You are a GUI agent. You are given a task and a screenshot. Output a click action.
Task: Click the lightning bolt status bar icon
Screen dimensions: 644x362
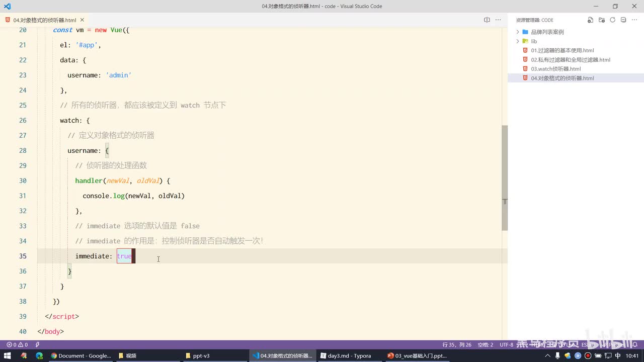click(x=37, y=344)
